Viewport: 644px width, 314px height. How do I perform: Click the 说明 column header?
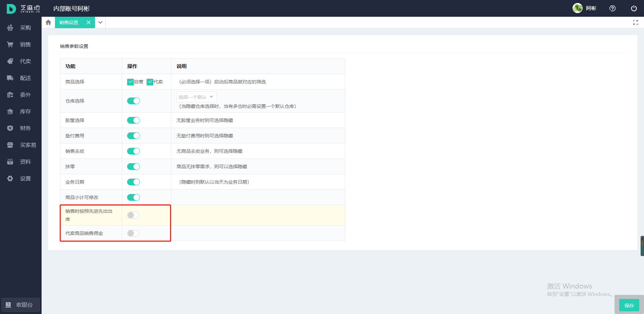pyautogui.click(x=181, y=66)
